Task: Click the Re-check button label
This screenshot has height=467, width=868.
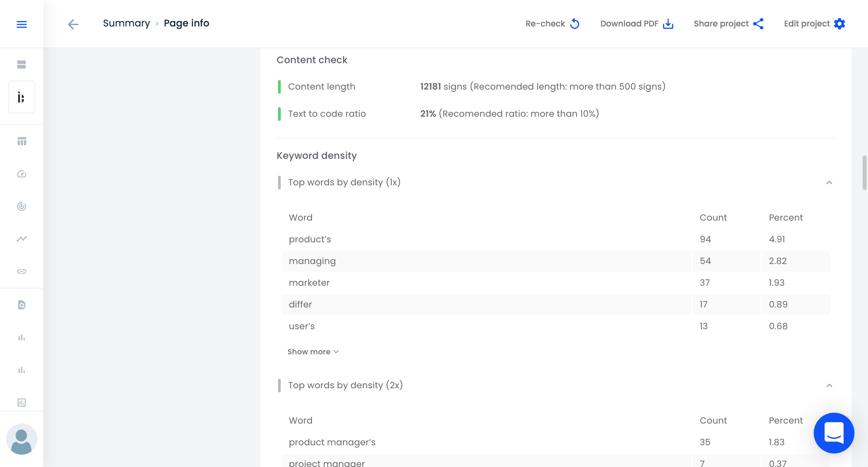Action: pyautogui.click(x=545, y=24)
